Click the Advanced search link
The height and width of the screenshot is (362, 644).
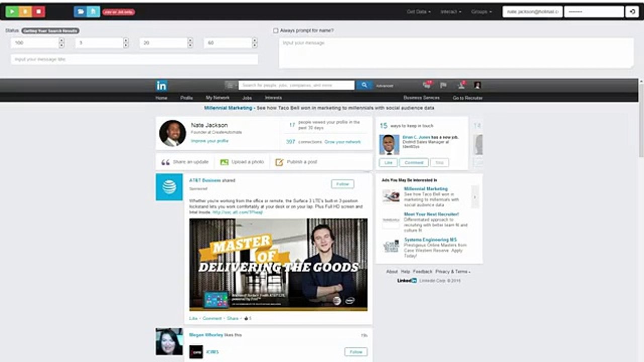coord(384,86)
